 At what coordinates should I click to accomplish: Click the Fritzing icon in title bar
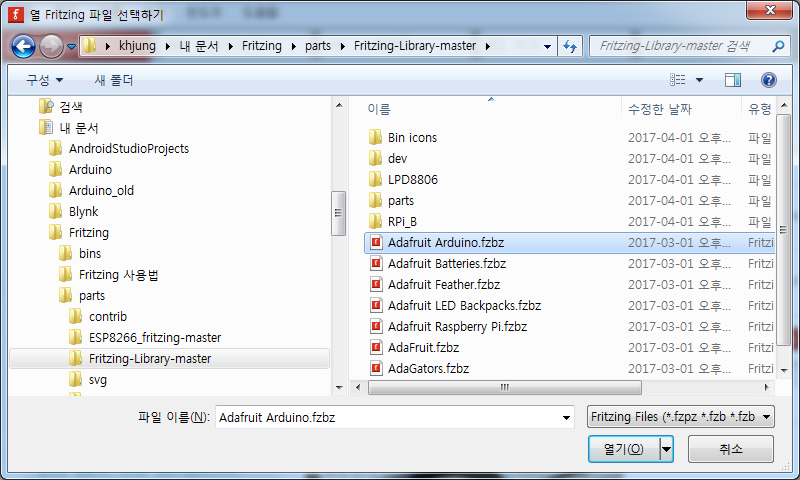coord(16,15)
